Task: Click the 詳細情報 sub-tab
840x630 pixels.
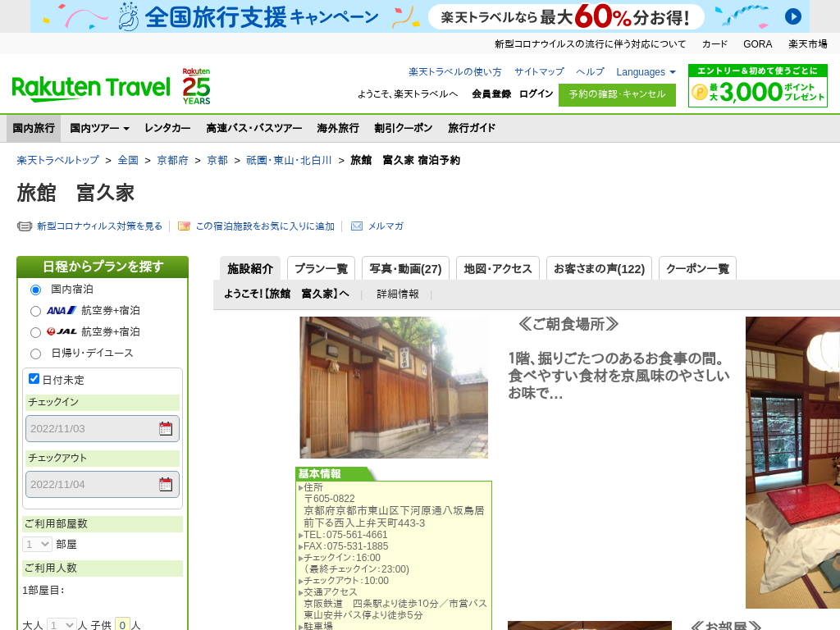Action: 398,294
